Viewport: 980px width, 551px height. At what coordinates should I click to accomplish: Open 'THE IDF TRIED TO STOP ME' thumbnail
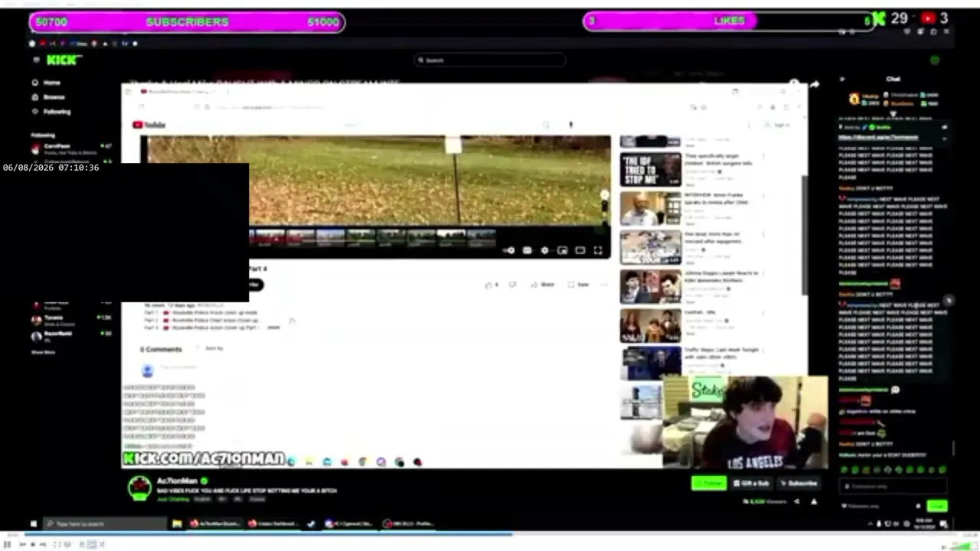(x=650, y=170)
